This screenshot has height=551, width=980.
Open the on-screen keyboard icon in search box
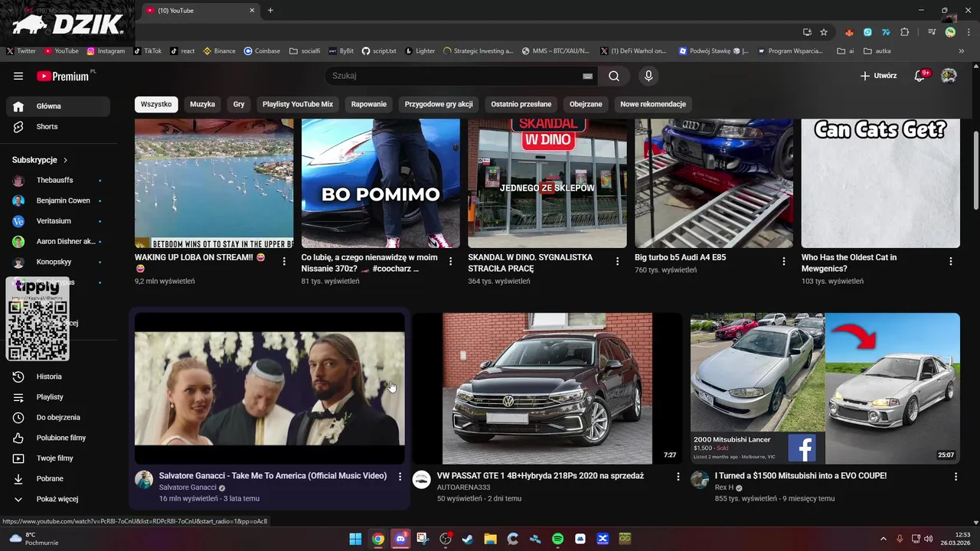pos(587,76)
